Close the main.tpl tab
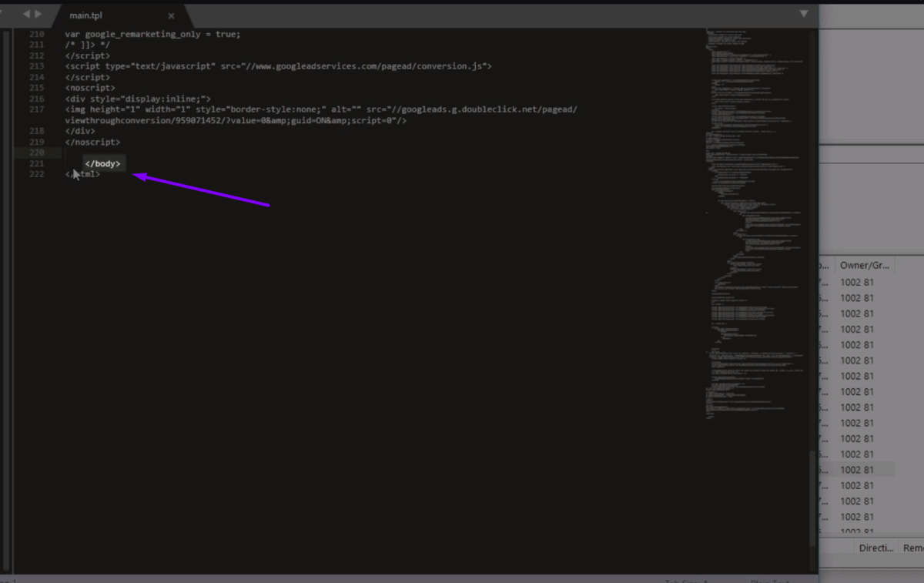 (171, 16)
